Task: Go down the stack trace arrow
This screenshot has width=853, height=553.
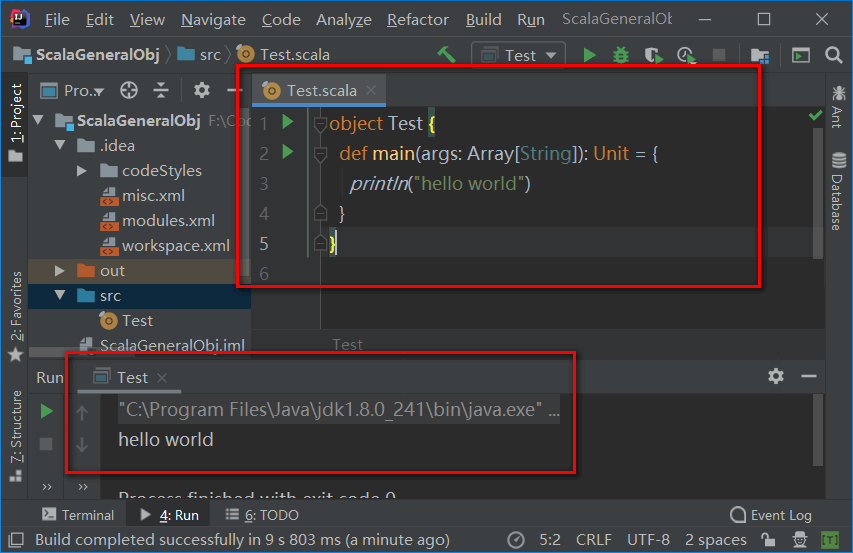Action: point(82,444)
